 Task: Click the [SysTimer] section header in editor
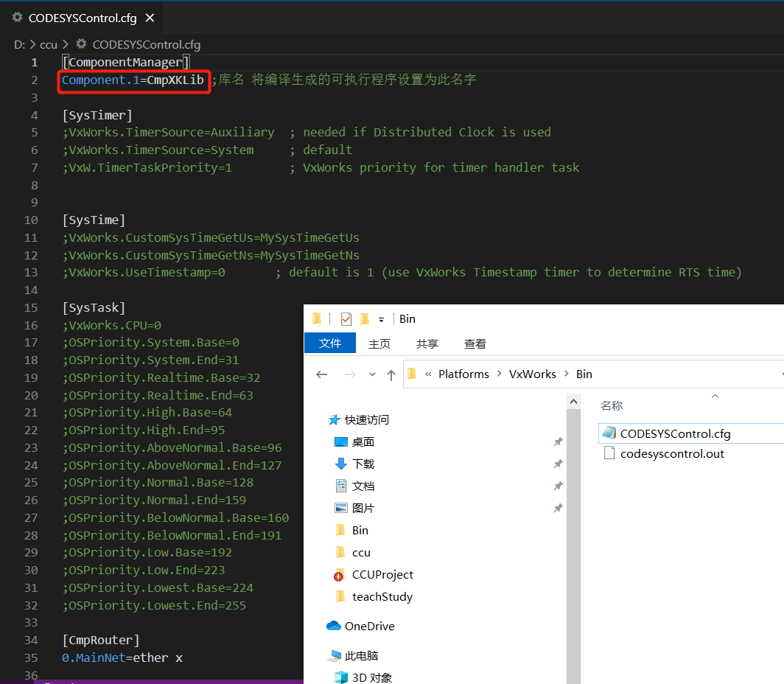97,115
